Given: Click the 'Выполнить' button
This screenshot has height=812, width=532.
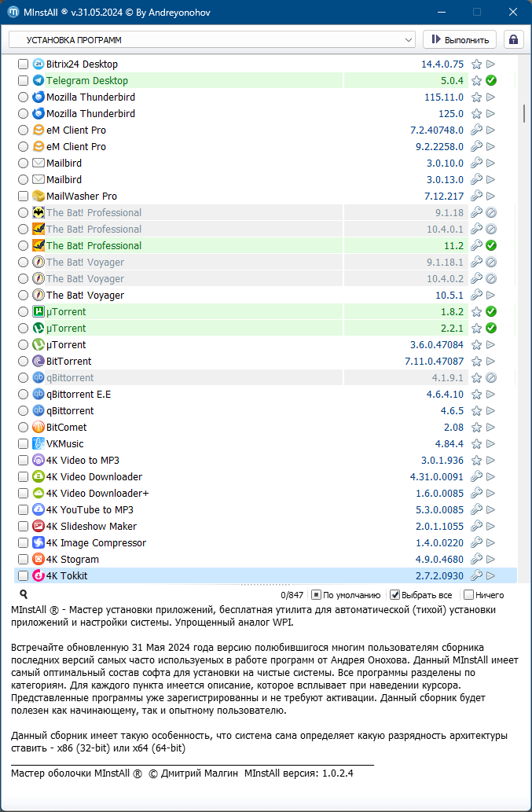Looking at the screenshot, I should (x=460, y=40).
